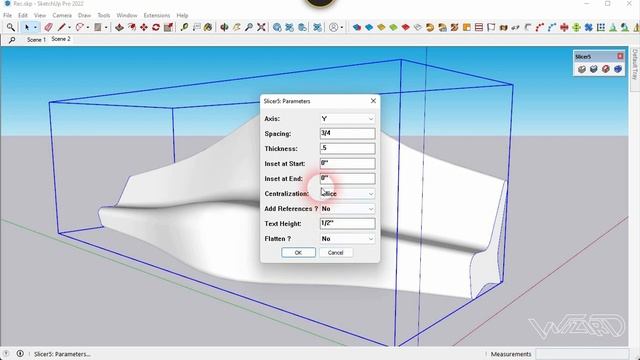This screenshot has height=360, width=640.
Task: Click the Measurements box in the status bar
Action: click(x=582, y=354)
